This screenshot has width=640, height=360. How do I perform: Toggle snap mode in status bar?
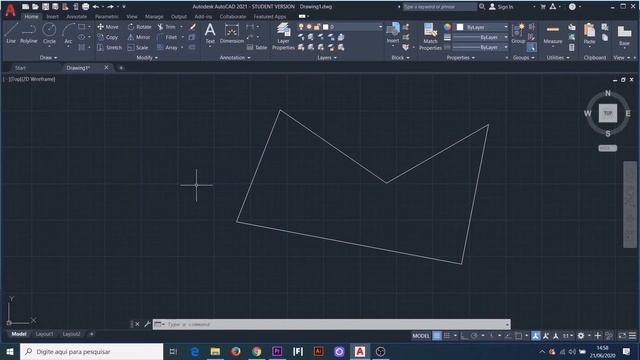[x=447, y=336]
